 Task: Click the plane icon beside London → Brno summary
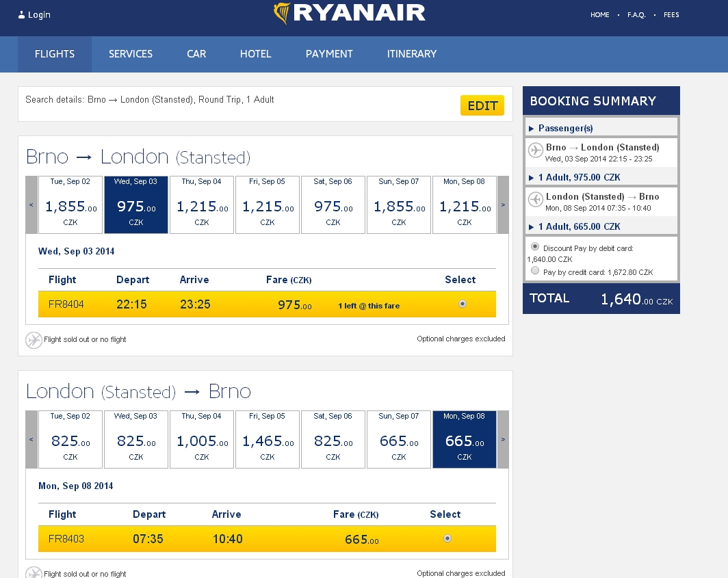535,199
